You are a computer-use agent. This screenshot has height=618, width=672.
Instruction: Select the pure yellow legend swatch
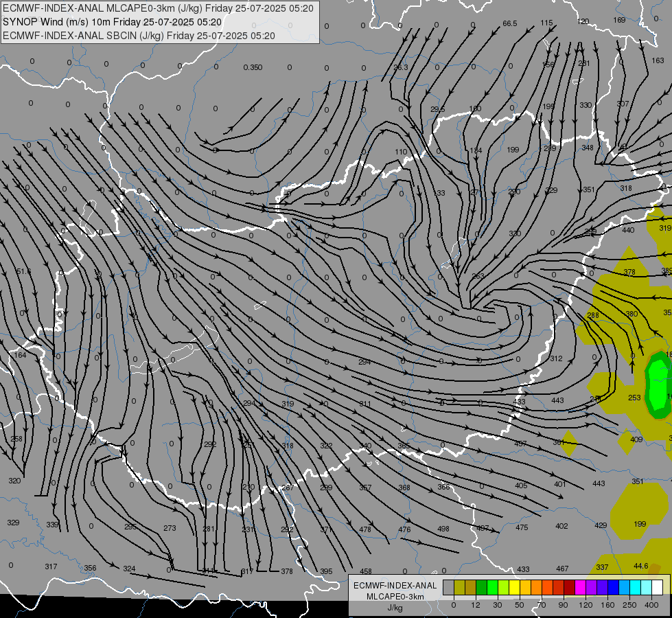[x=515, y=587]
